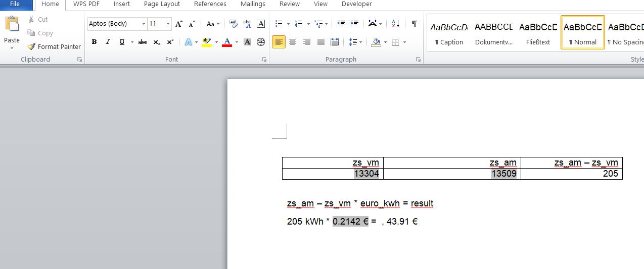The image size is (644, 269).
Task: Apply the yellow text highlight color
Action: [x=207, y=42]
